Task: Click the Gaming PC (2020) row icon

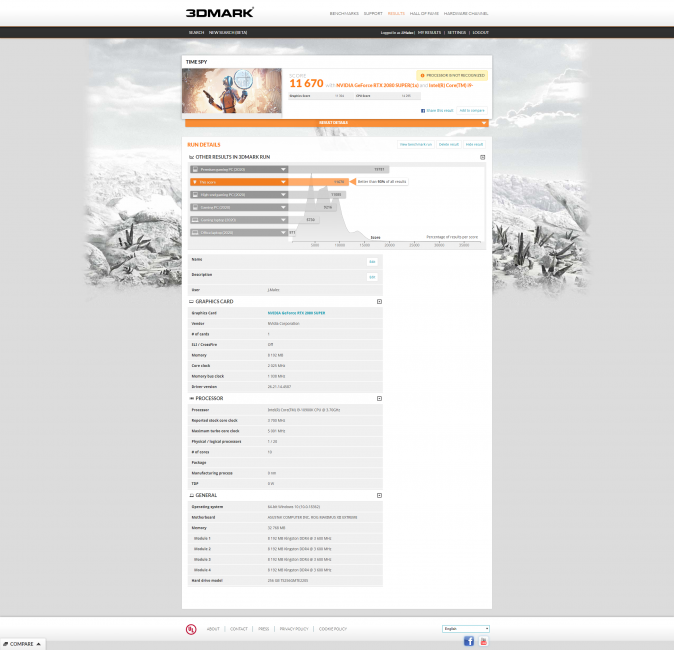Action: (195, 207)
